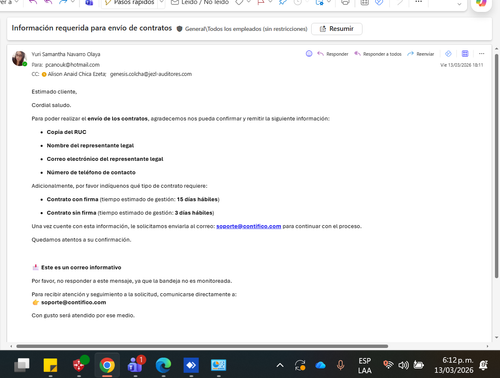
Task: Expand the ribbon with the chevron arrow
Action: tap(459, 4)
